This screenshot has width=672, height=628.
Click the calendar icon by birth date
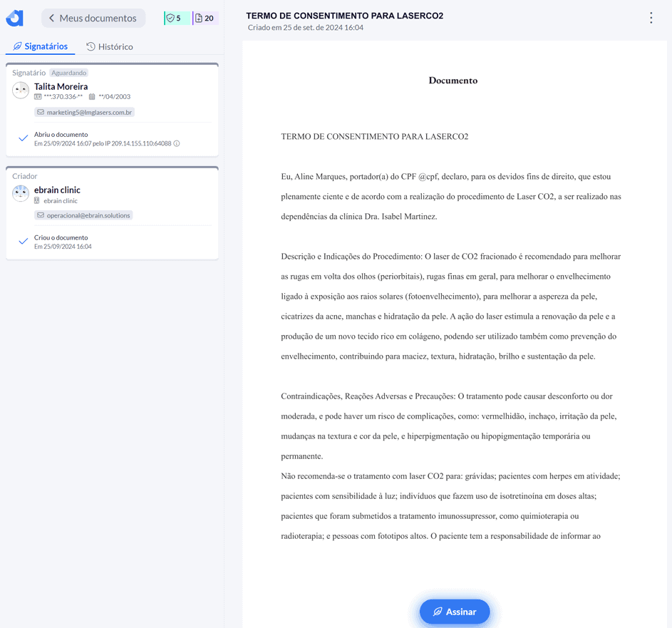92,97
